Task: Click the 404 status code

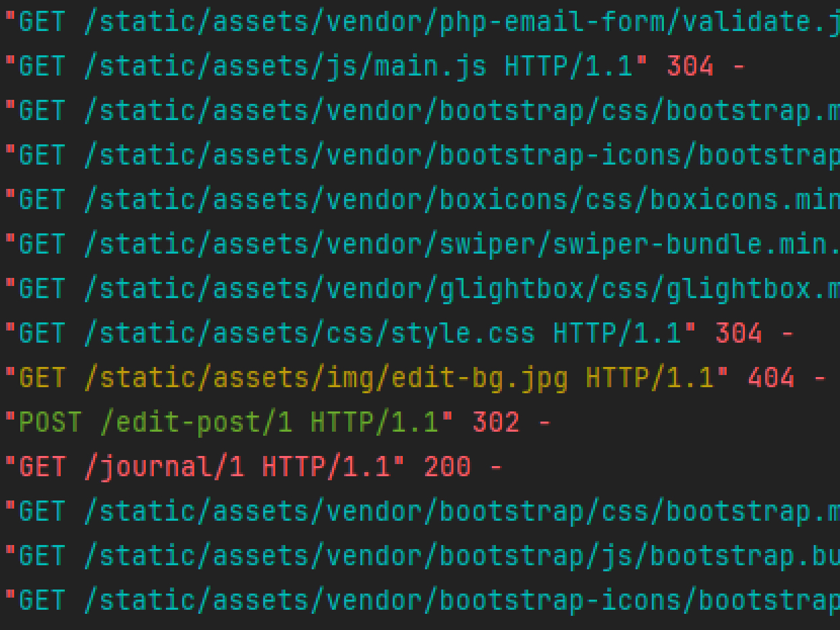Action: pos(771,378)
